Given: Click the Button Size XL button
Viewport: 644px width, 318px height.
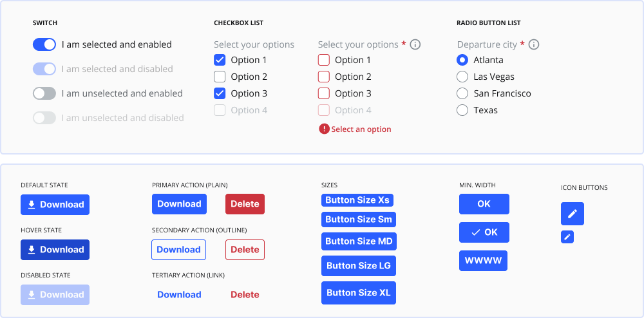Looking at the screenshot, I should [359, 293].
